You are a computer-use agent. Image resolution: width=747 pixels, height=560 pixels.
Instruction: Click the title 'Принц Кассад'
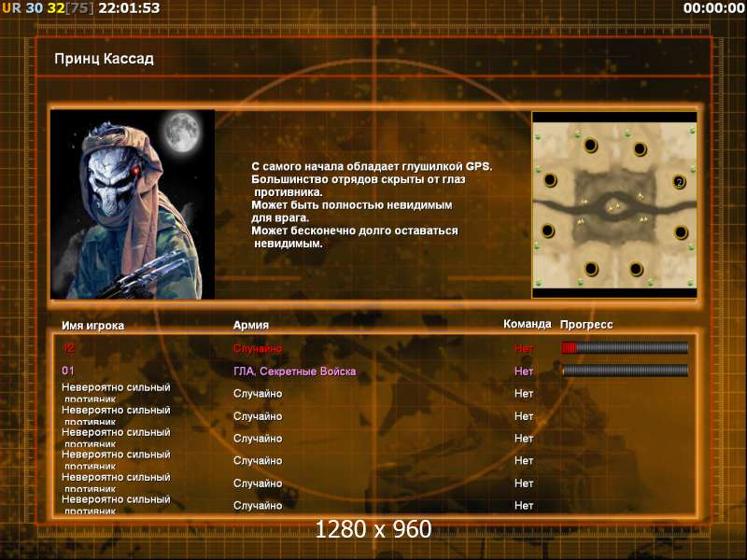(104, 59)
